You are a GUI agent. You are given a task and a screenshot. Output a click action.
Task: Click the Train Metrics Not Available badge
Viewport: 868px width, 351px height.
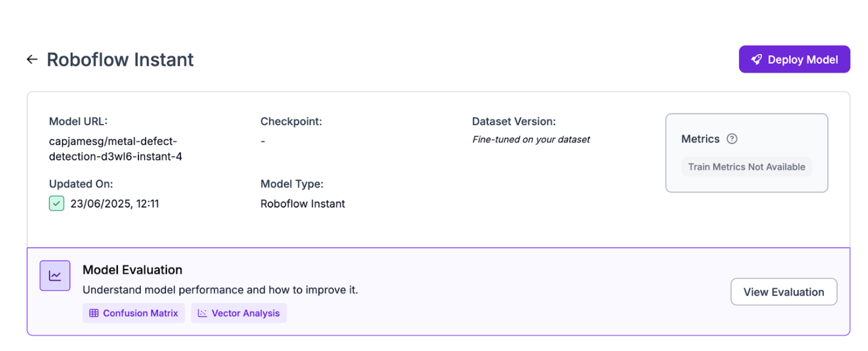coord(746,167)
